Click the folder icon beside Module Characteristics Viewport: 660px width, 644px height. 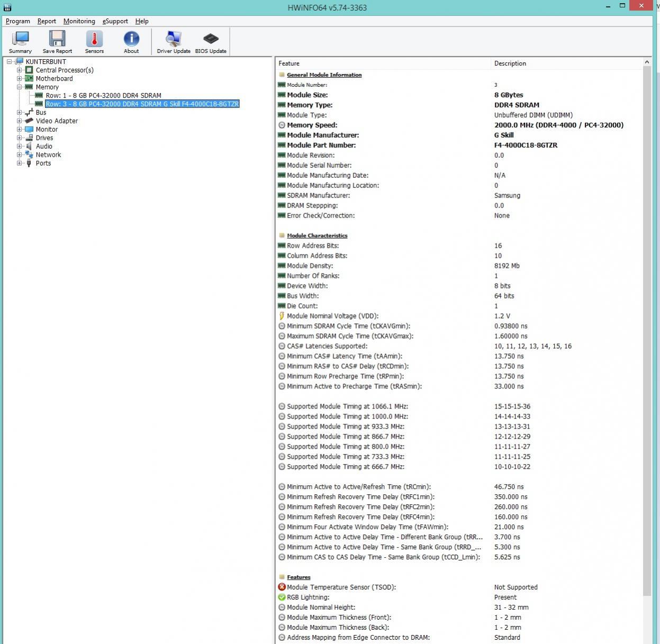pos(282,235)
